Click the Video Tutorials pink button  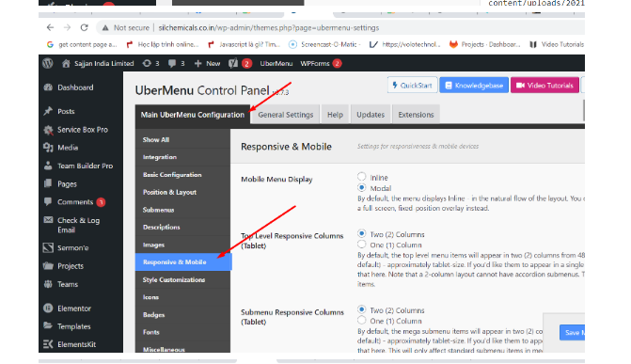pyautogui.click(x=544, y=85)
